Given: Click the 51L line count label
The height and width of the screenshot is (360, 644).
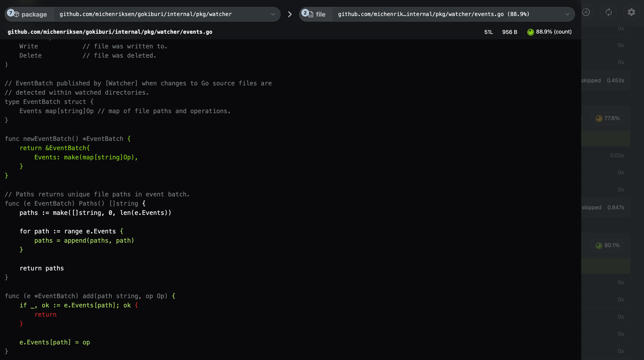Looking at the screenshot, I should 488,32.
